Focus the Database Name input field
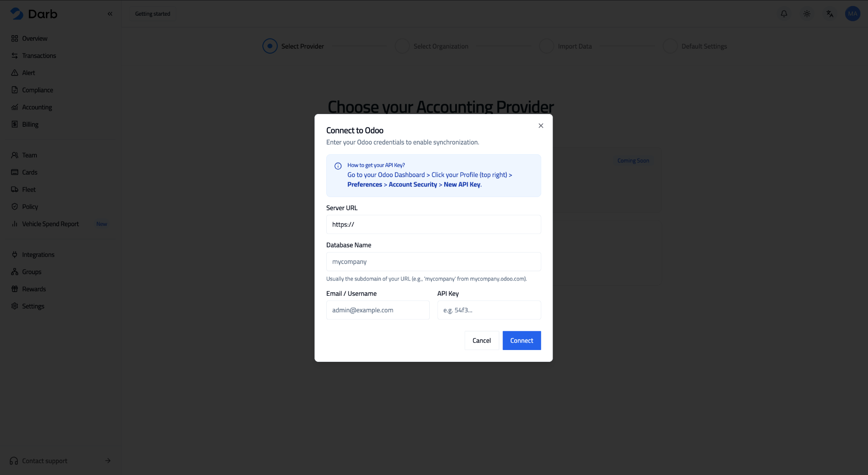Screen dimensions: 868x475 point(434,261)
